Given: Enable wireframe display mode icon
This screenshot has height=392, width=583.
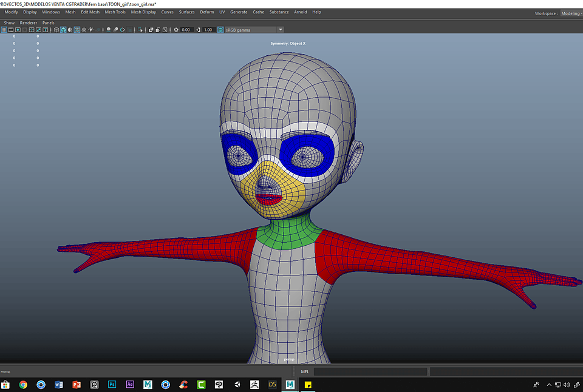Looking at the screenshot, I should tap(56, 29).
